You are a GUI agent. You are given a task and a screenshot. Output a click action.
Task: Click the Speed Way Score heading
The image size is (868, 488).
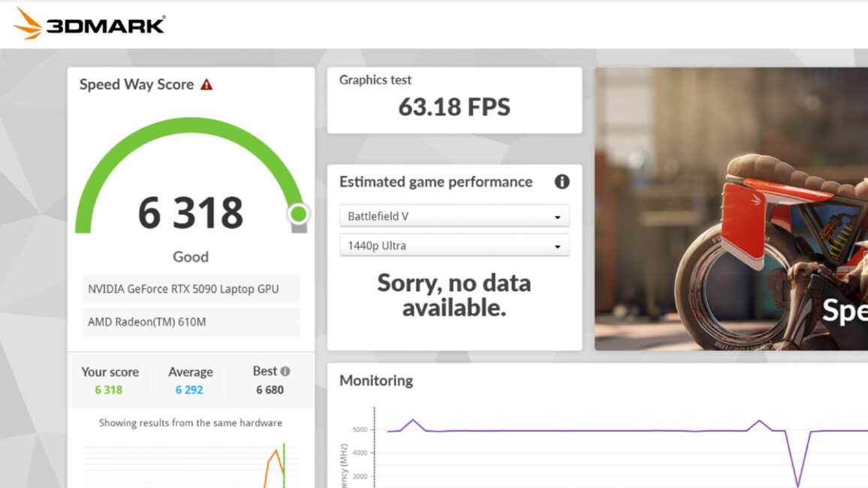click(x=137, y=85)
